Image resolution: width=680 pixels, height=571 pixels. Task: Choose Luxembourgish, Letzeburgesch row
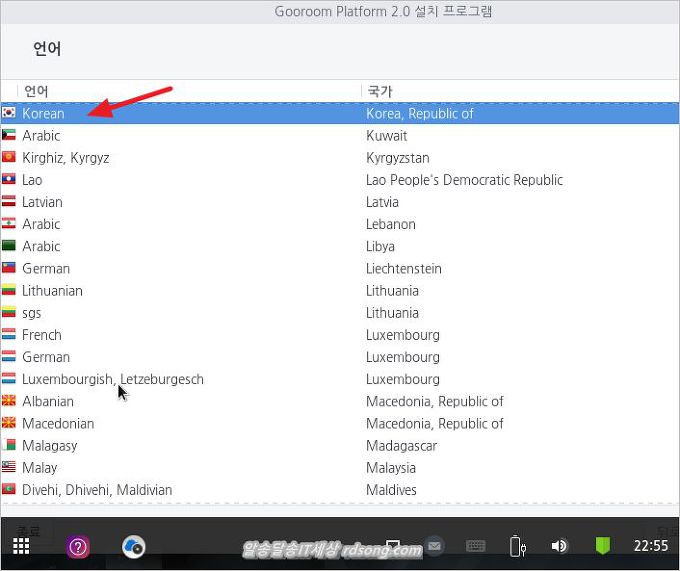[x=112, y=379]
